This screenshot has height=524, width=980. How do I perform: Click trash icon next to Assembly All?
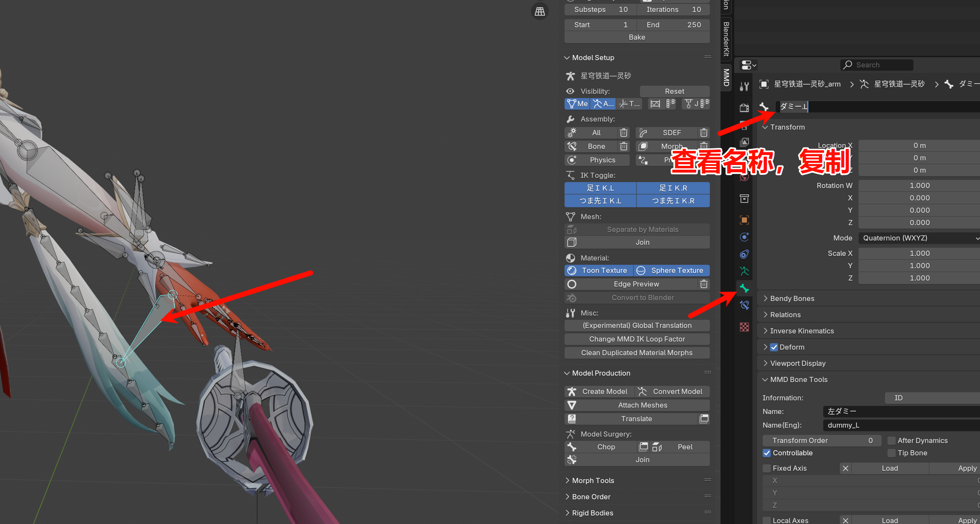point(624,133)
